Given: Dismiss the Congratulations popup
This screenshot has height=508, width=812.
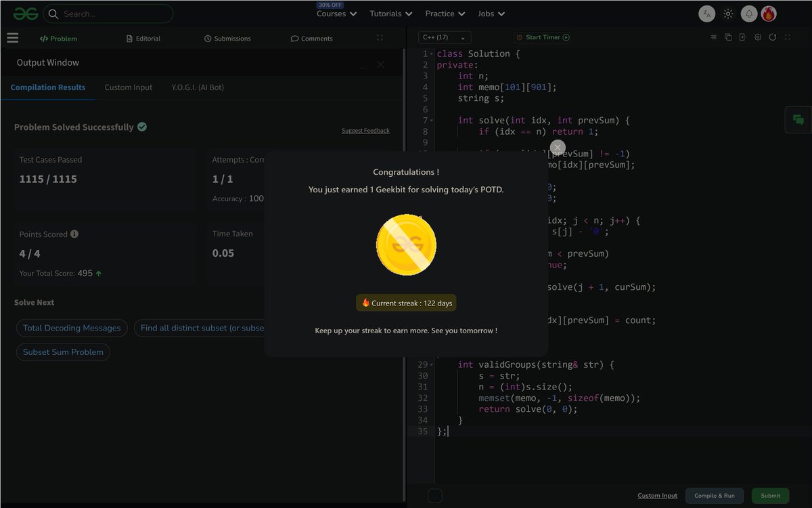Looking at the screenshot, I should [x=557, y=147].
